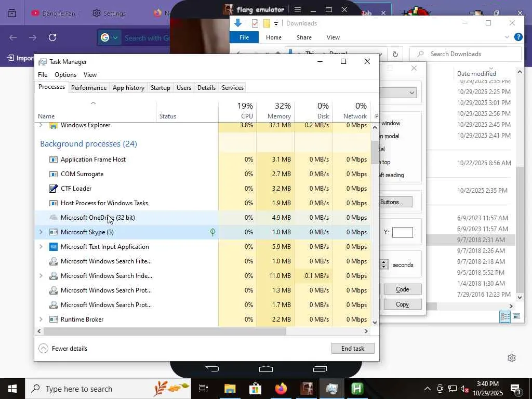Click the Search Downloads box
This screenshot has width=532, height=399.
coord(465,54)
